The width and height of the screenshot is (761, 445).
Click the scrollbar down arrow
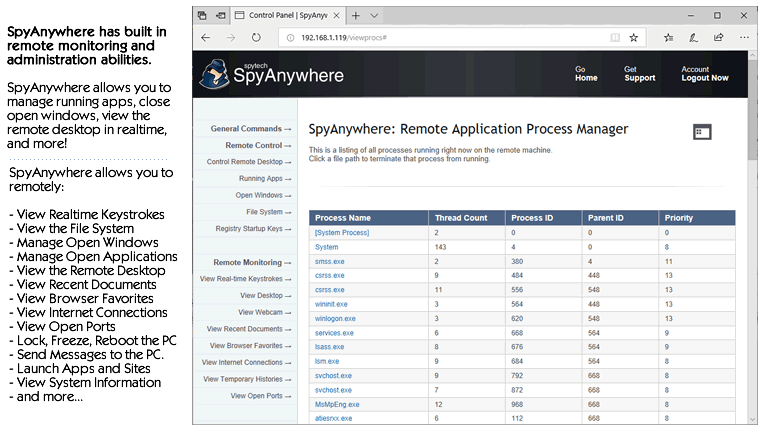(x=752, y=419)
